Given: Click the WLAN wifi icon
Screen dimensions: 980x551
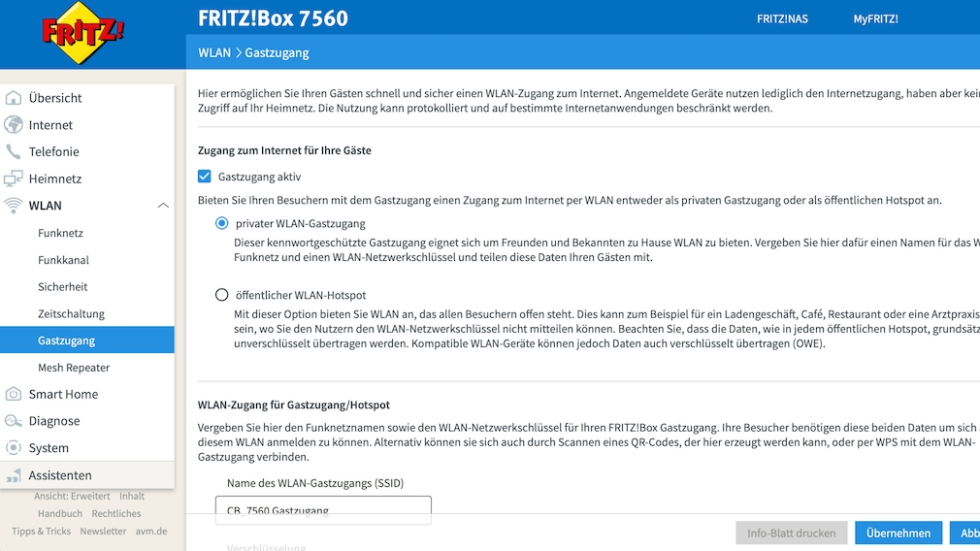Looking at the screenshot, I should click(14, 206).
